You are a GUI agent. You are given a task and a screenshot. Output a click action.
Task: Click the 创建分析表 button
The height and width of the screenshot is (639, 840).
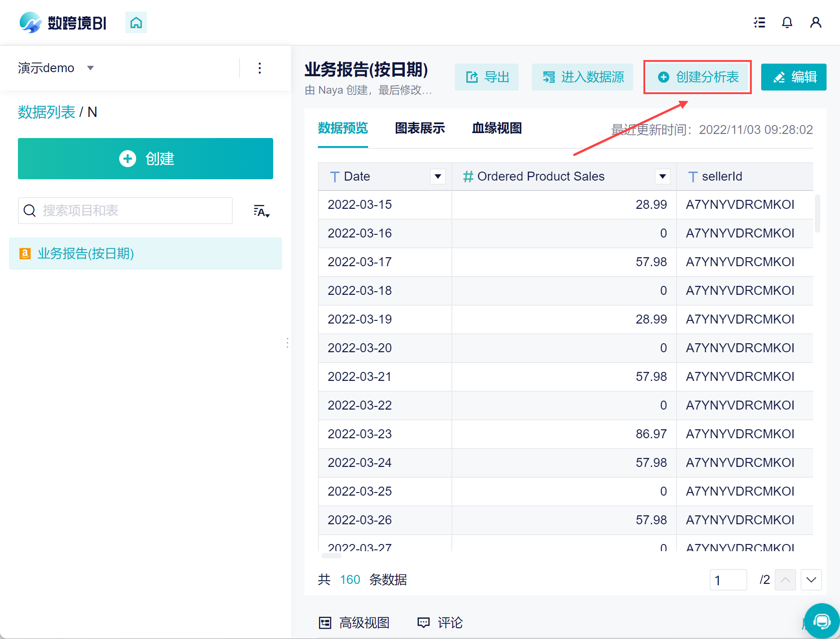coord(698,77)
